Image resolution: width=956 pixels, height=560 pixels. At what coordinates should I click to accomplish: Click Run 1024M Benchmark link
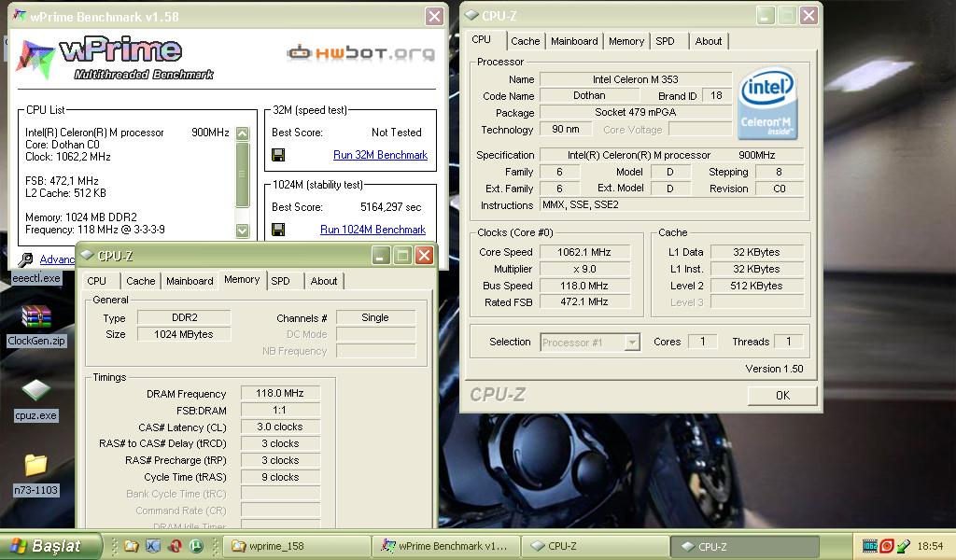pos(373,230)
